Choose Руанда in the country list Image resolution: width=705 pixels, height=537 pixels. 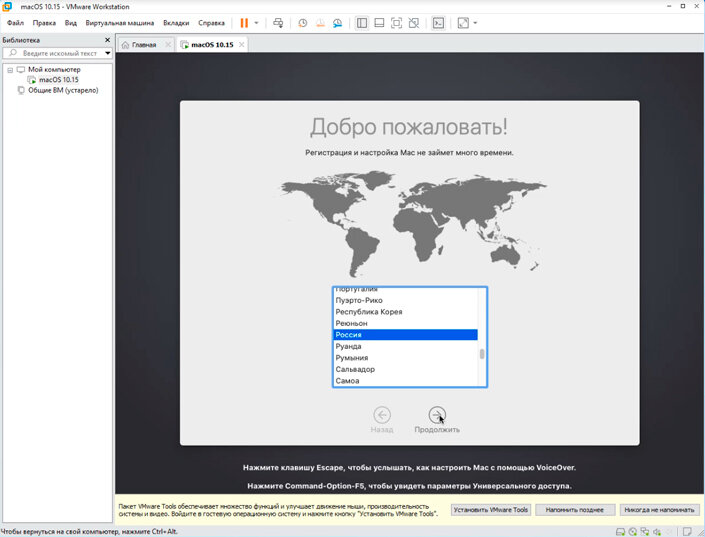point(405,346)
